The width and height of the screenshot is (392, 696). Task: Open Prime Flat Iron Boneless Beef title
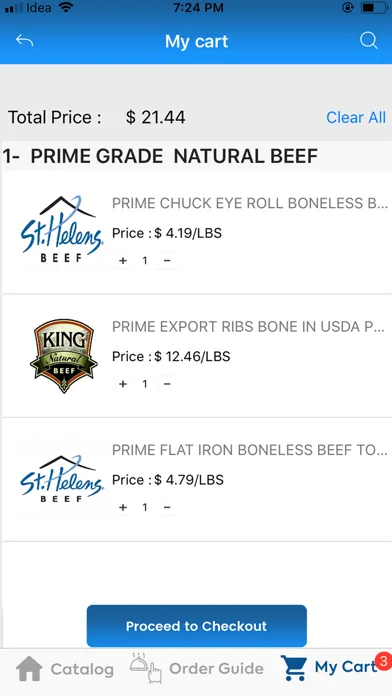[x=249, y=450]
